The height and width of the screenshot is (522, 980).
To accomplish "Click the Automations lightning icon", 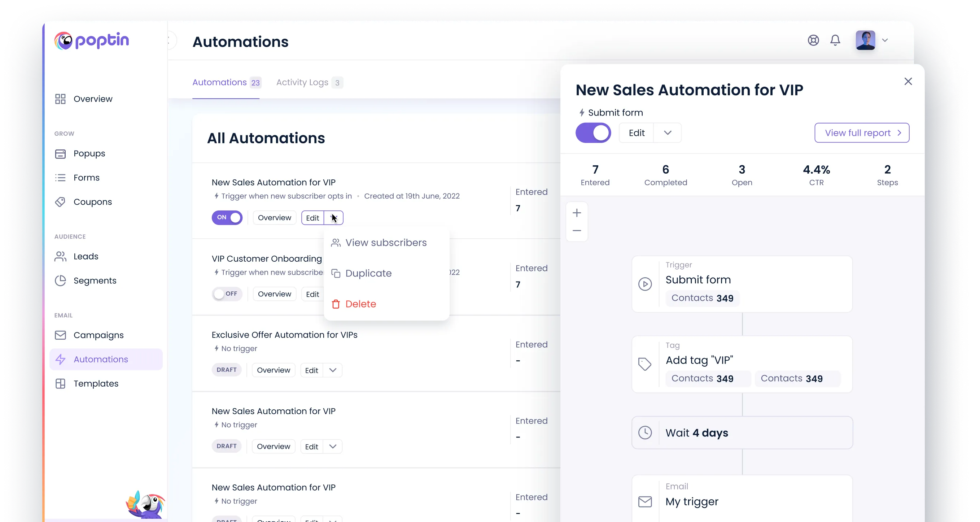I will pos(60,360).
